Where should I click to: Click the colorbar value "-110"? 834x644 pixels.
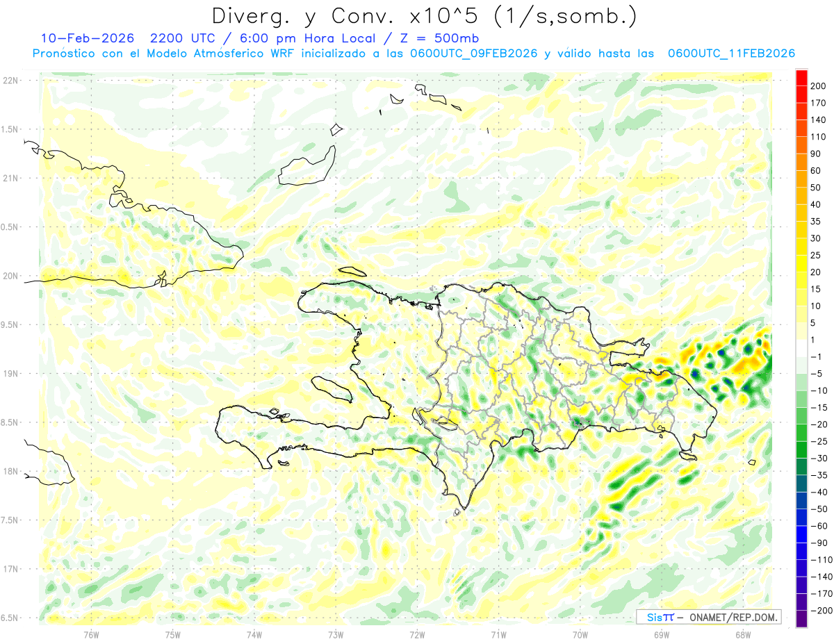[822, 560]
